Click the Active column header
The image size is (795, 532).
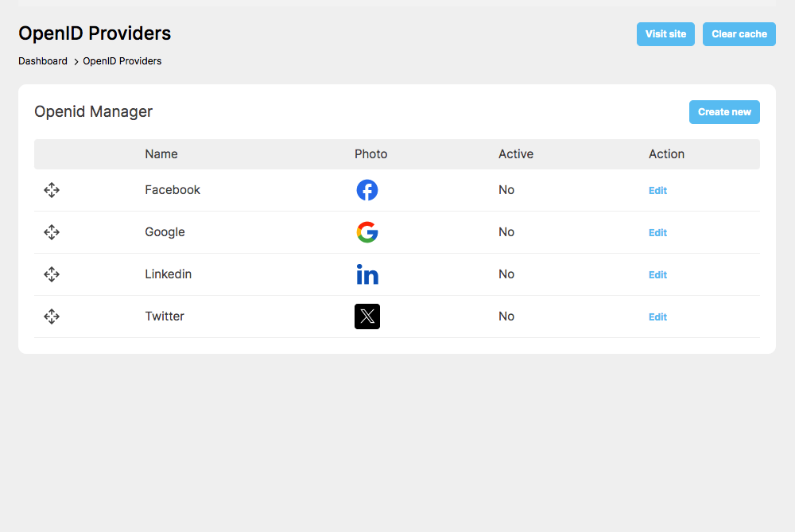pyautogui.click(x=516, y=154)
